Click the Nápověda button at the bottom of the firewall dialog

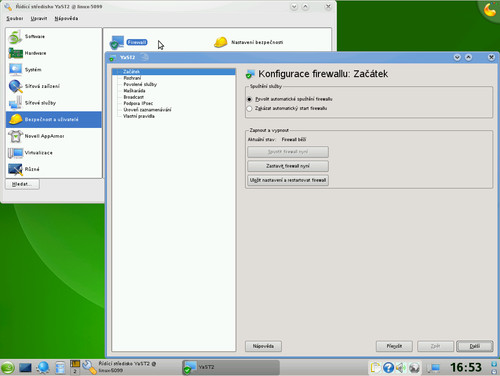point(263,346)
